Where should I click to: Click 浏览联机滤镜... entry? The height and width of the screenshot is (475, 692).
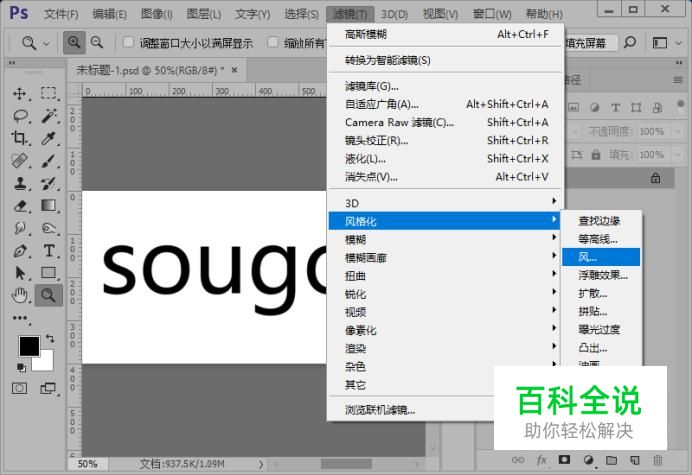[x=410, y=410]
